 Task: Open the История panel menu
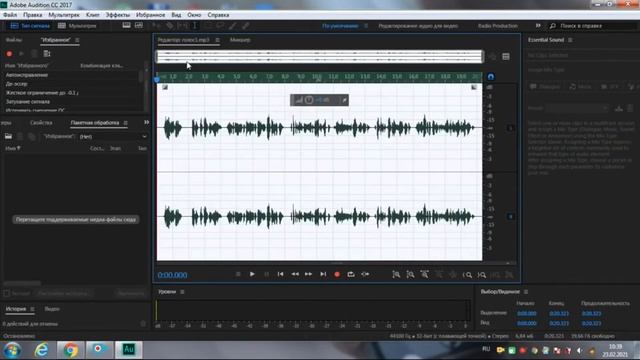tap(32, 309)
